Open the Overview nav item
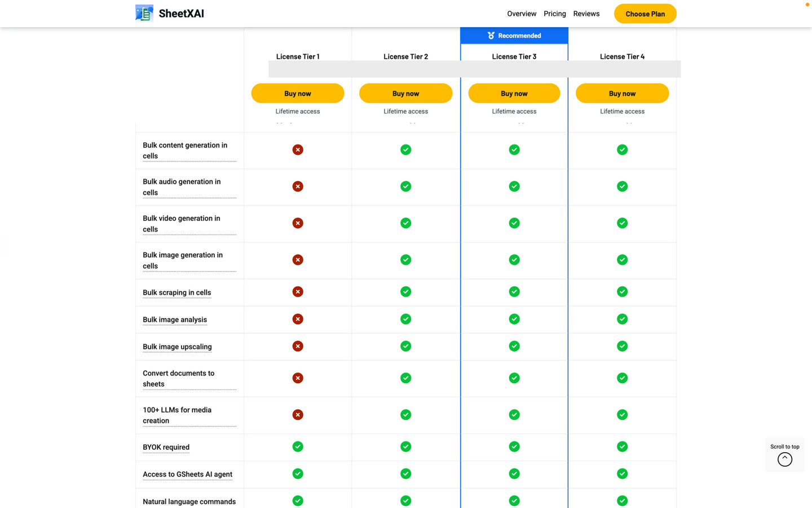Viewport: 812px width, 508px height. coord(522,14)
